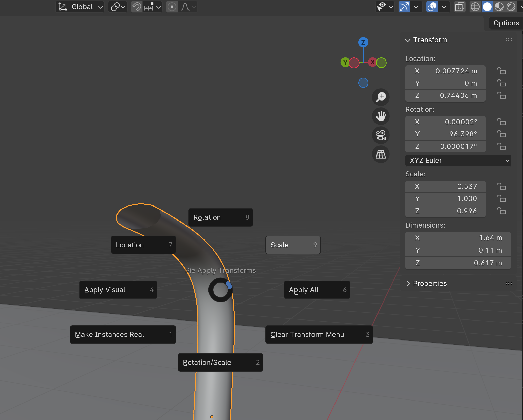This screenshot has width=523, height=420.
Task: Click the zoom view magnifier icon
Action: pyautogui.click(x=381, y=97)
